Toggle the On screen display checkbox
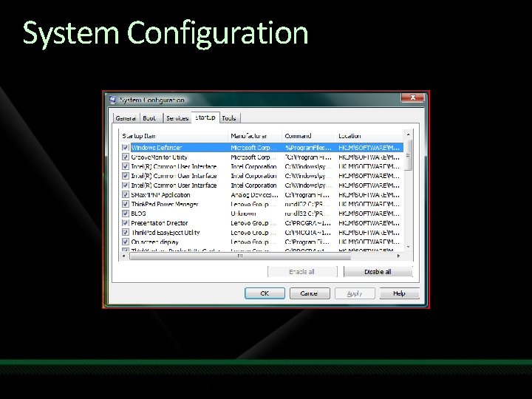 pos(125,242)
